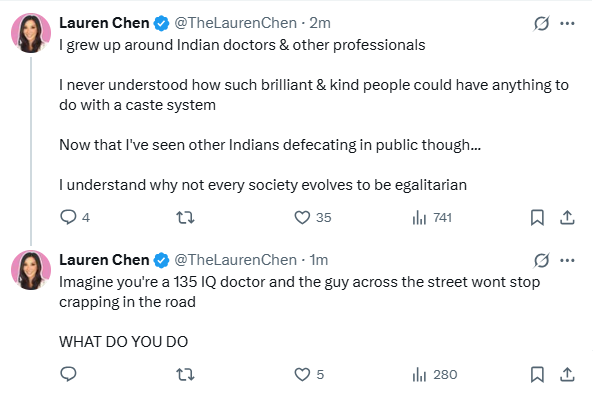Share the second tweet via upload icon

click(567, 374)
